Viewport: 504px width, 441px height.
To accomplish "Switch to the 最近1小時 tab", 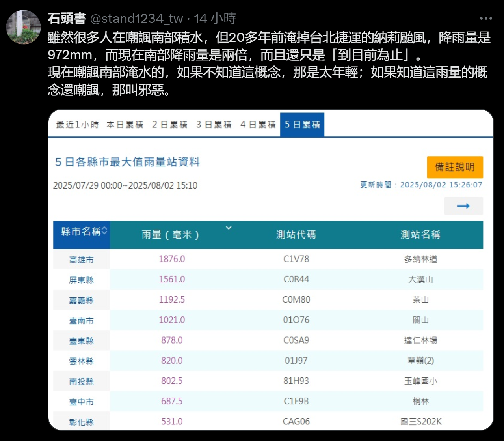I will tap(77, 125).
